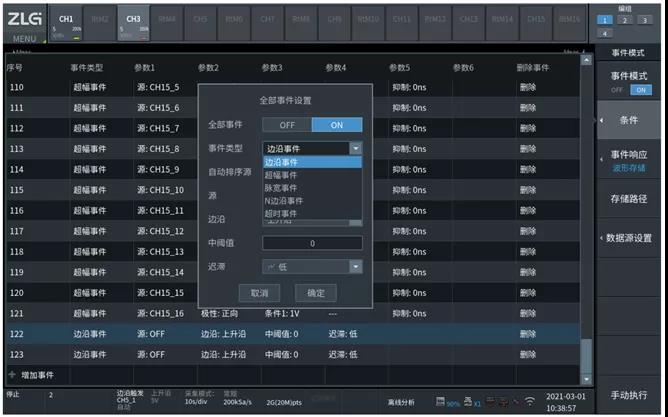Click the storage 90% disk icon
The image size is (668, 417).
[441, 402]
